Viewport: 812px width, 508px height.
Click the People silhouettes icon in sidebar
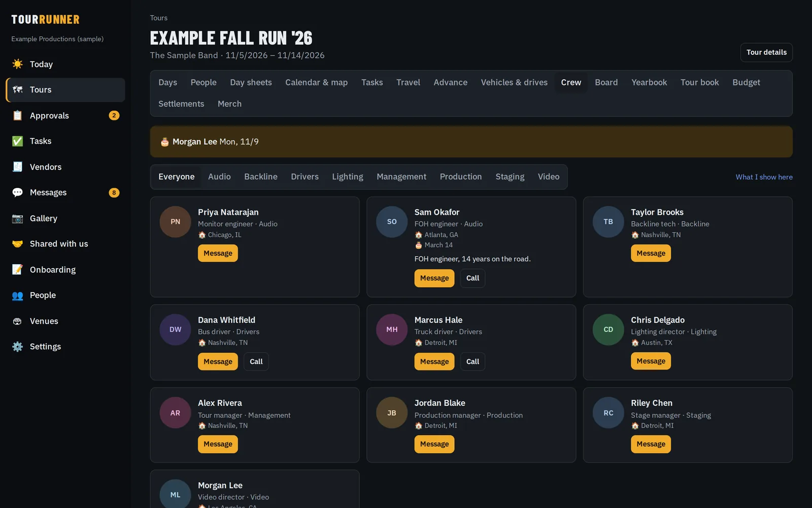[x=17, y=295]
